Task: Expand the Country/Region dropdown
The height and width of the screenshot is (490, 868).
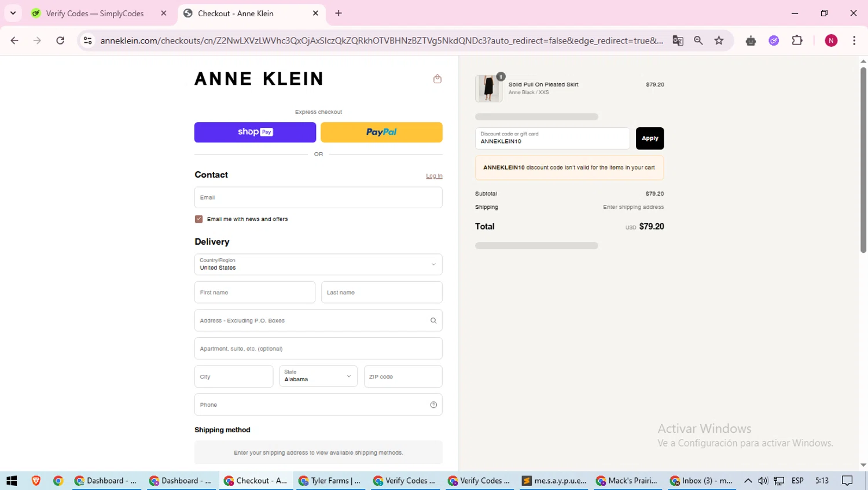Action: (x=318, y=264)
